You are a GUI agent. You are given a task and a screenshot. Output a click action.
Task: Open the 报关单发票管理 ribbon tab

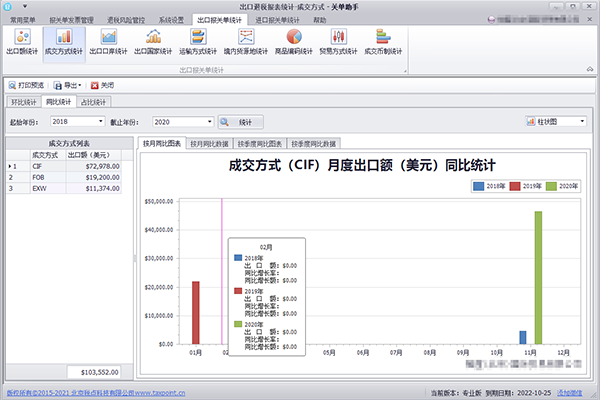tap(72, 20)
